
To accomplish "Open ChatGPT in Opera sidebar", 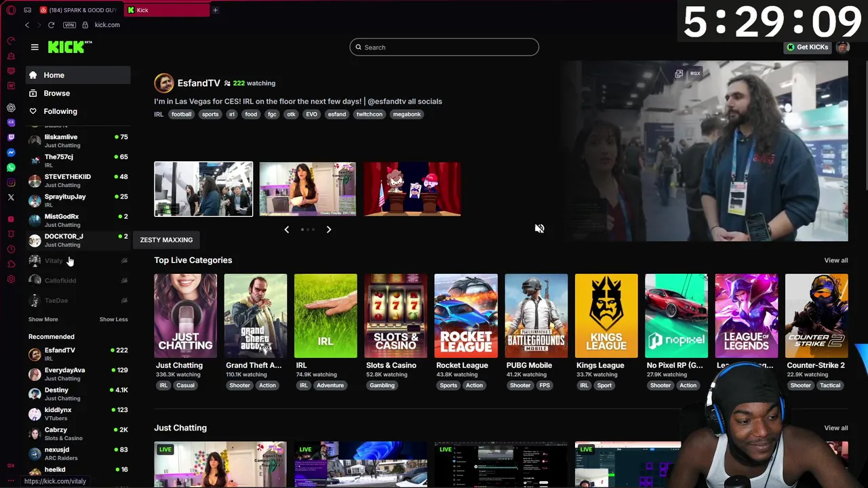I will click(11, 108).
